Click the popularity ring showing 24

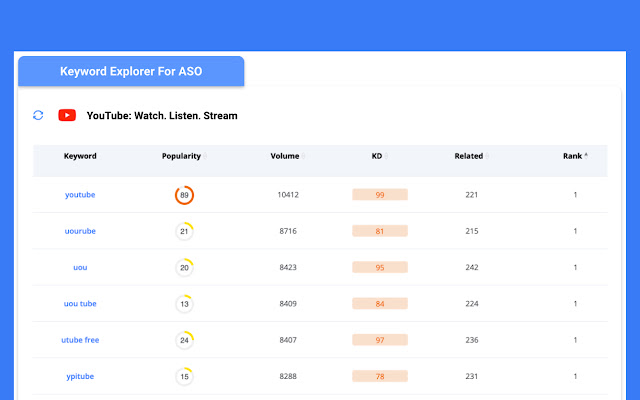click(x=184, y=340)
